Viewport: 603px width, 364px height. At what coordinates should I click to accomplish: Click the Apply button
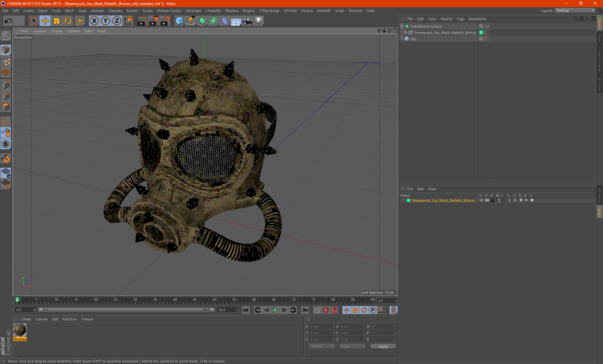pos(383,346)
